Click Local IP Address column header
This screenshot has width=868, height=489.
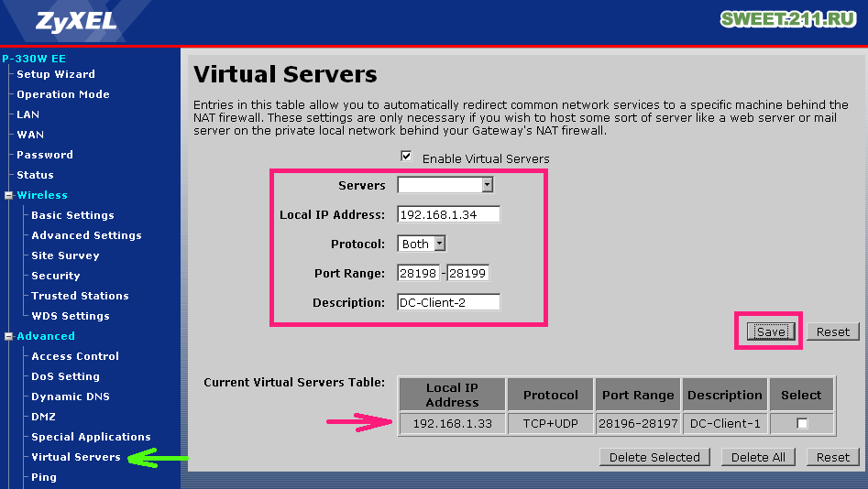pos(452,395)
